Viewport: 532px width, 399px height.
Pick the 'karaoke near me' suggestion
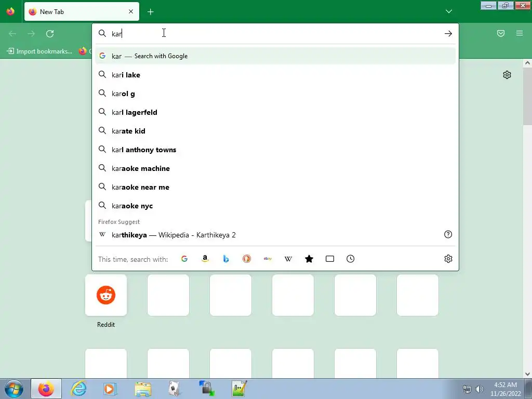(275, 187)
